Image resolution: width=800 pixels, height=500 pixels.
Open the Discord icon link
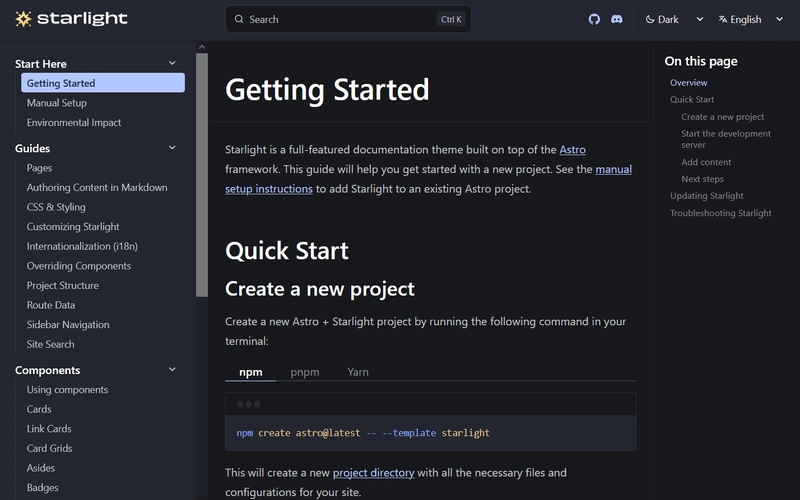[x=617, y=19]
